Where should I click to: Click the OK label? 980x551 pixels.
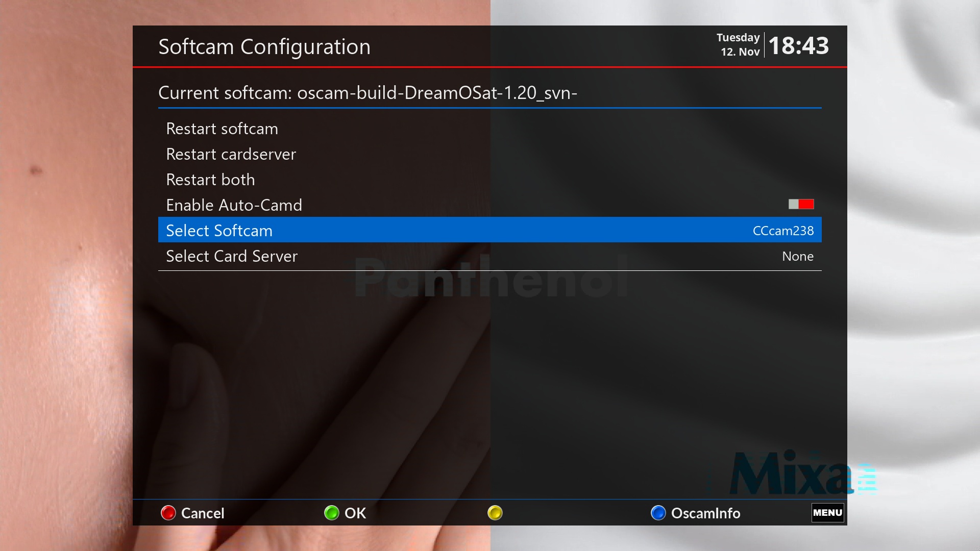click(355, 513)
